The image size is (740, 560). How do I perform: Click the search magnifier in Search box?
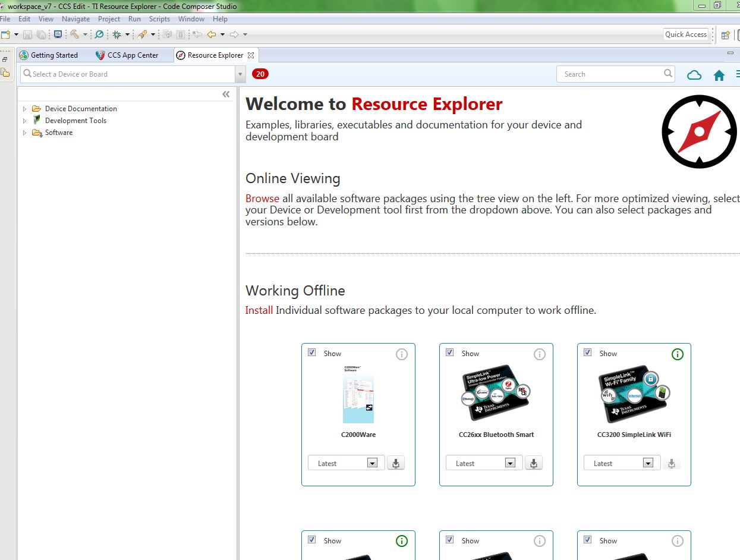668,74
